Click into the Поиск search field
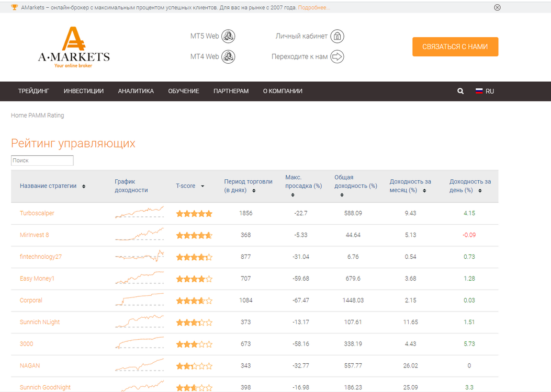Screen dimensions: 551x392 tap(42, 160)
